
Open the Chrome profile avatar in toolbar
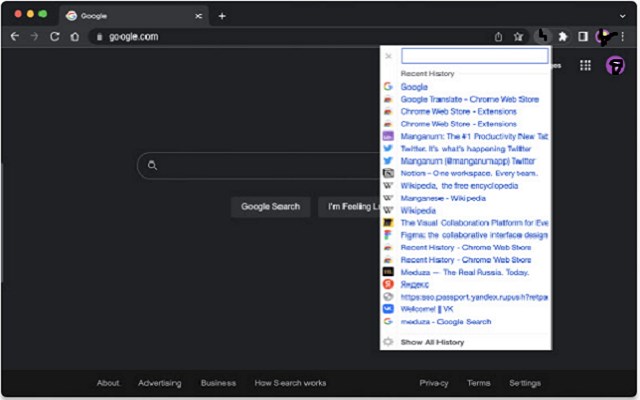coord(604,37)
